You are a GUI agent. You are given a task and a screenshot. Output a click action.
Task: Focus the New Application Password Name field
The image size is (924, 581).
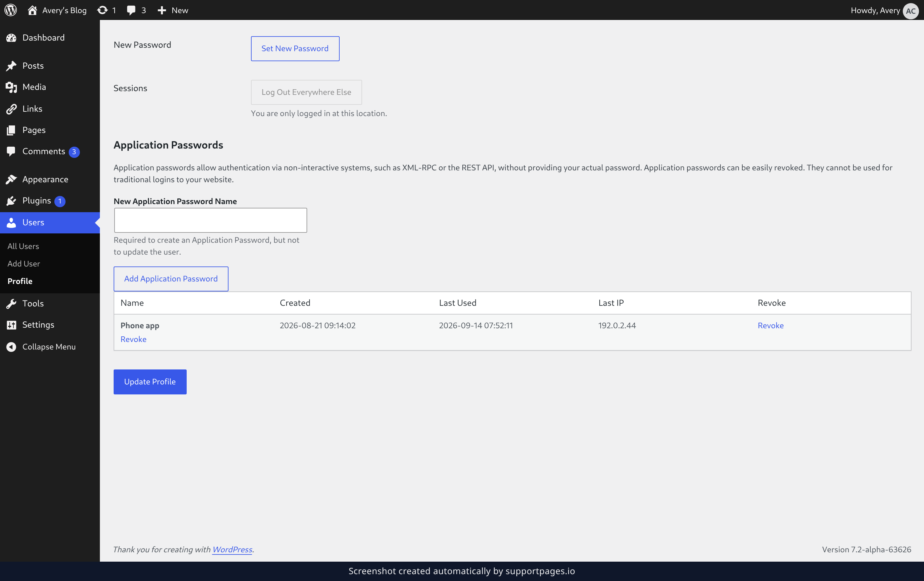pyautogui.click(x=210, y=220)
